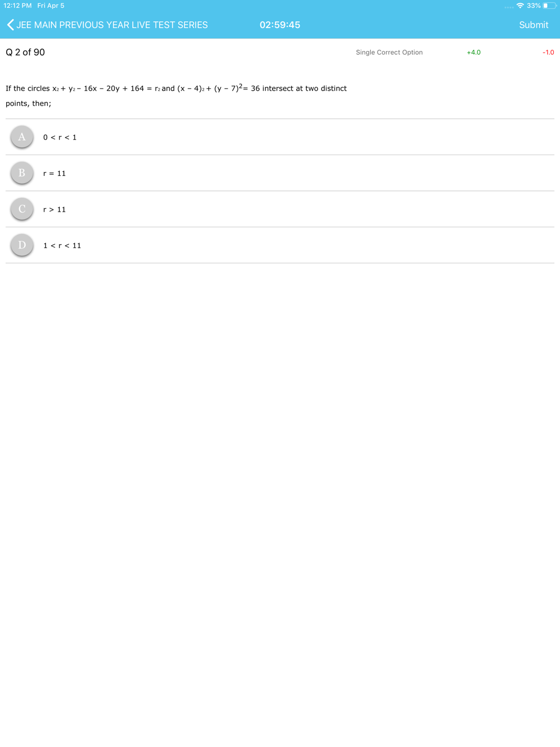Tap the +4.0 positive marks label
The height and width of the screenshot is (747, 560).
pos(474,52)
